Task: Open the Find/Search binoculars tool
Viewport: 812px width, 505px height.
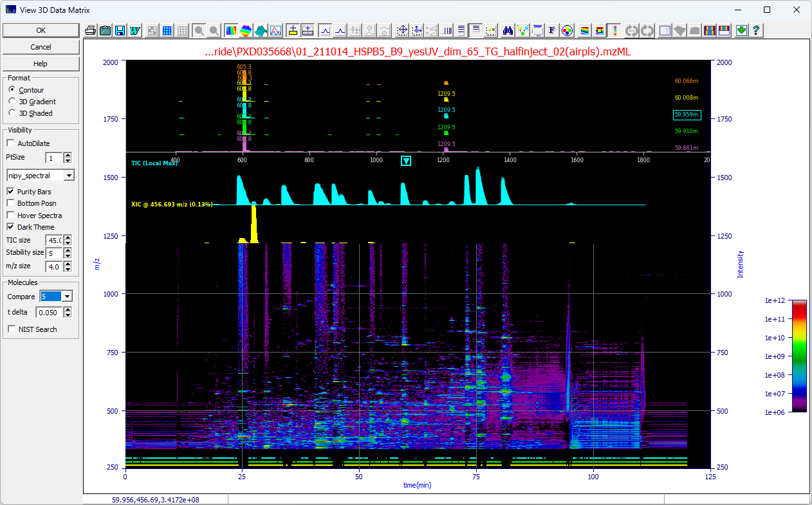Action: (x=507, y=30)
